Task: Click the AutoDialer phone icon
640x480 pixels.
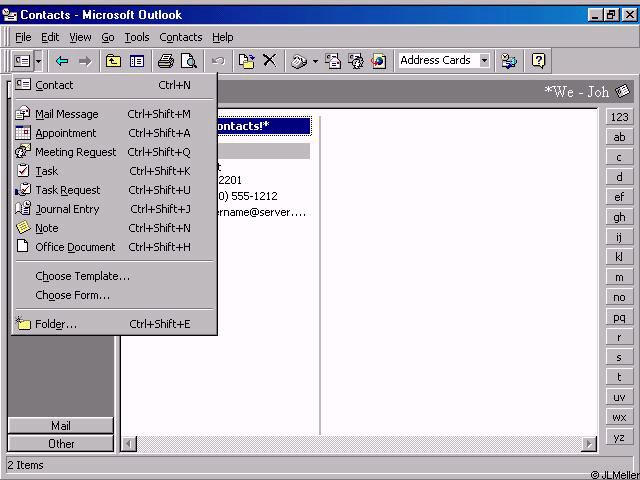Action: (299, 61)
